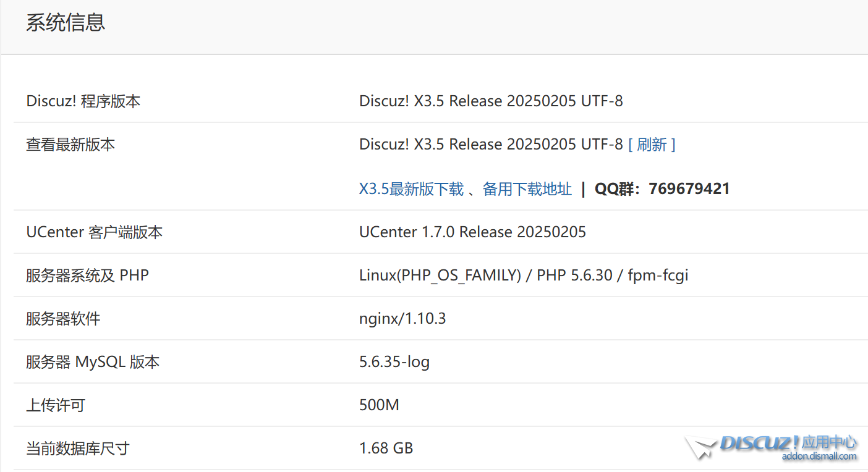Select version text in Discuz! 程序版本 row
This screenshot has width=868, height=472.
491,101
